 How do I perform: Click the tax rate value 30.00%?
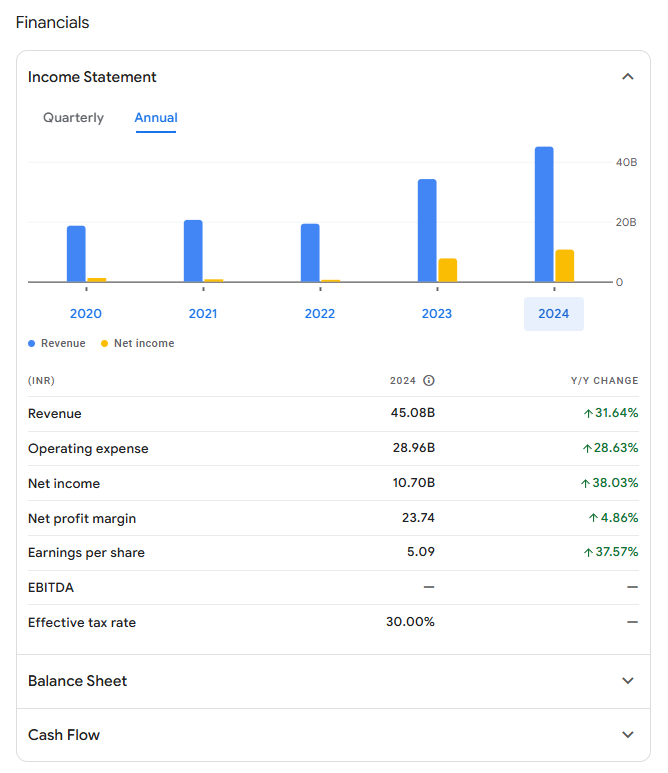[x=411, y=622]
